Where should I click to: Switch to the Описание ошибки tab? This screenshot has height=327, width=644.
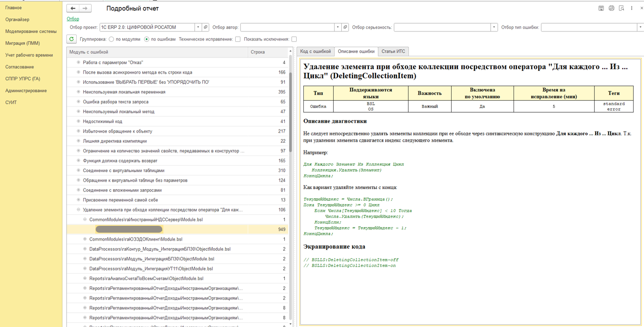coord(356,51)
